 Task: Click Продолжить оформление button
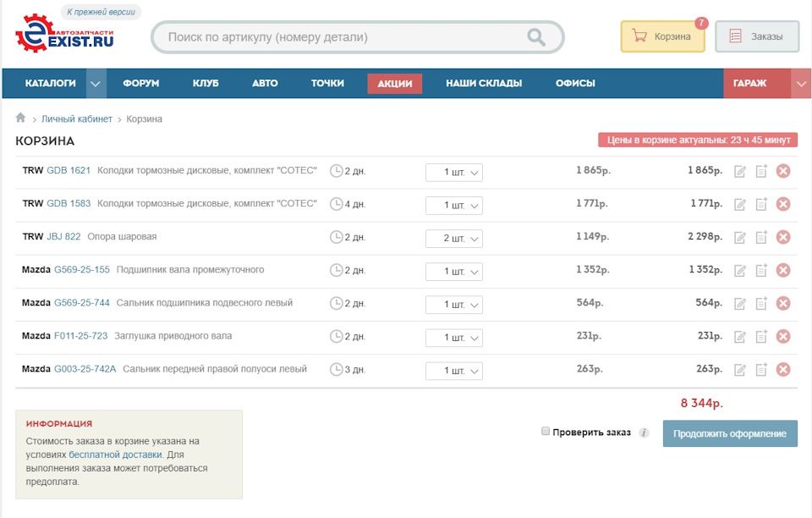730,433
